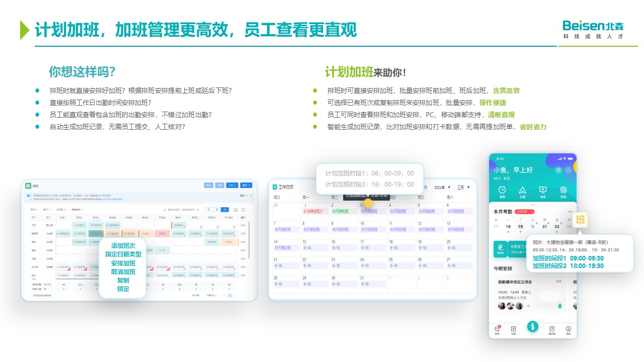This screenshot has height=362, width=644.
Task: Open 日程 tab in mobile bottom bar
Action: [x=513, y=330]
